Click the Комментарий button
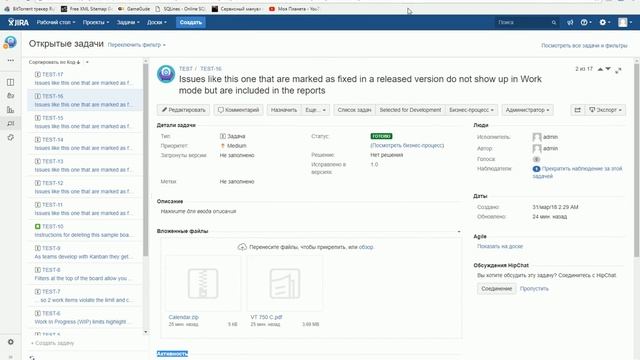Viewport: 640px width, 360px height. 238,110
